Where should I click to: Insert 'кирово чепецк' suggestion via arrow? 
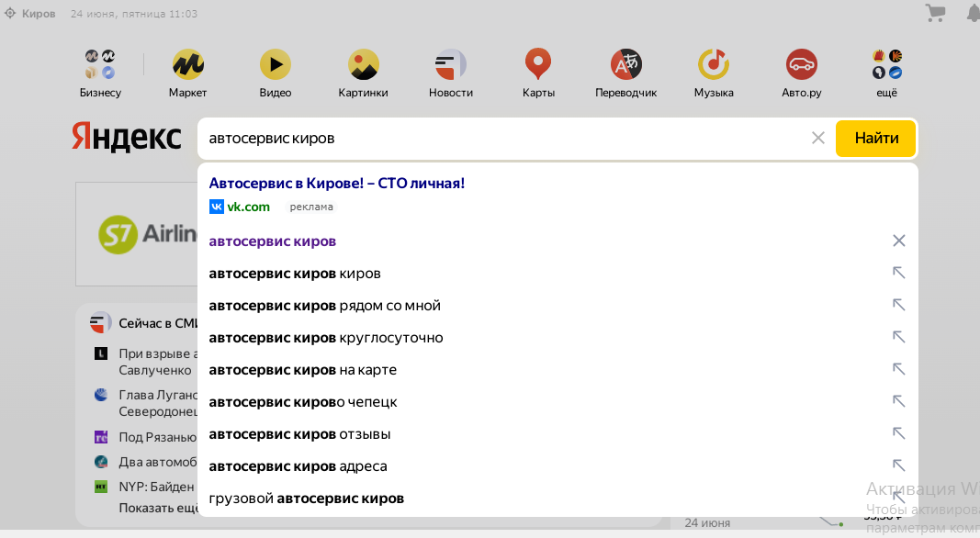899,400
